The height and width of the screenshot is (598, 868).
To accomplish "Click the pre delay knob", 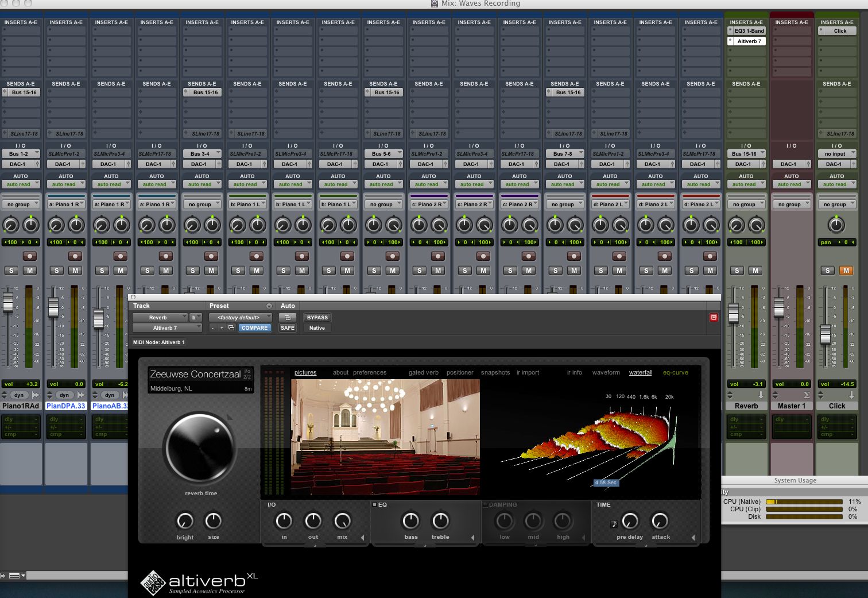I will (x=630, y=520).
